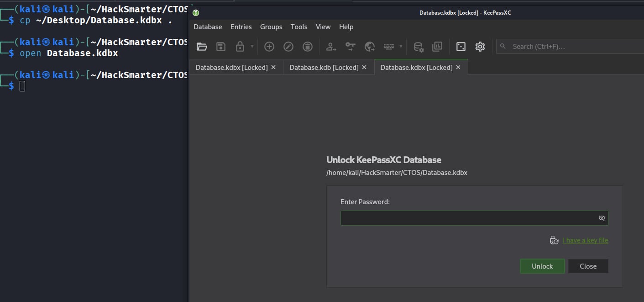Image resolution: width=644 pixels, height=302 pixels.
Task: Click the Copy URL globe icon
Action: coord(370,47)
